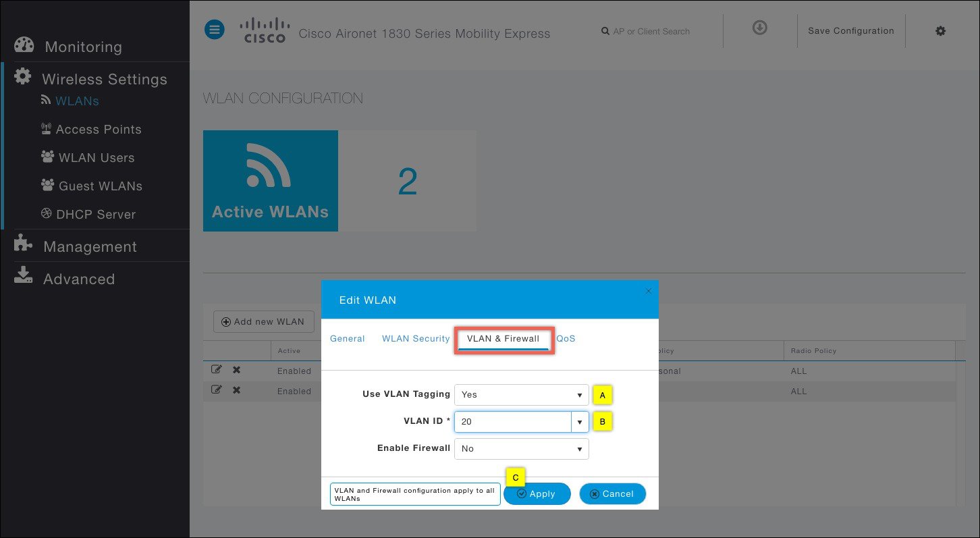Apply the VLAN and Firewall changes
The image size is (980, 538).
tap(537, 493)
